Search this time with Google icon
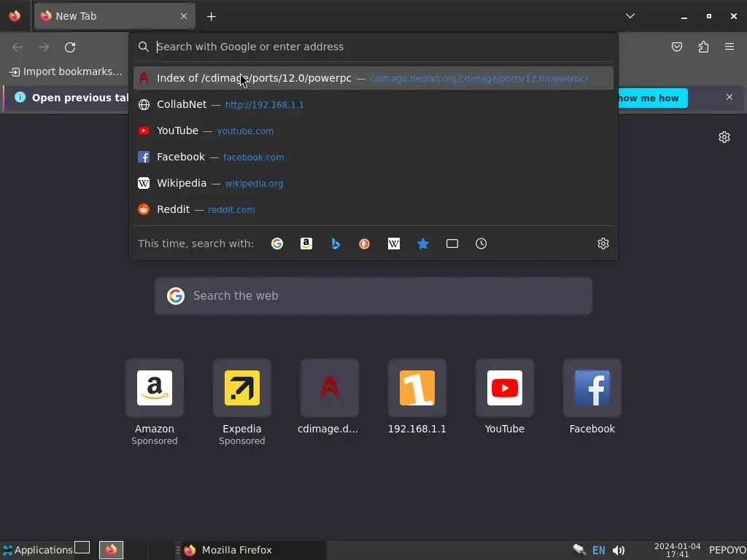The height and width of the screenshot is (560, 747). click(x=276, y=244)
